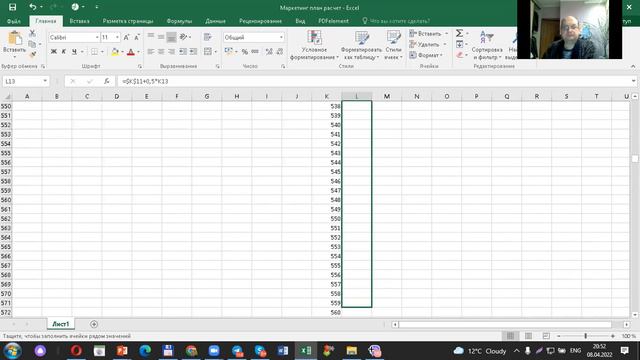Toggle middle vertical alignment

pos(161,37)
